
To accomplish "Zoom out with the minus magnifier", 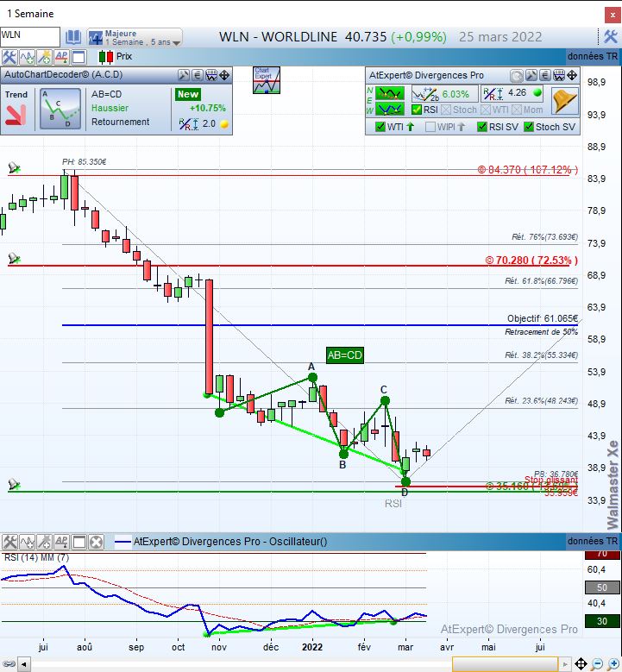I will point(597,664).
